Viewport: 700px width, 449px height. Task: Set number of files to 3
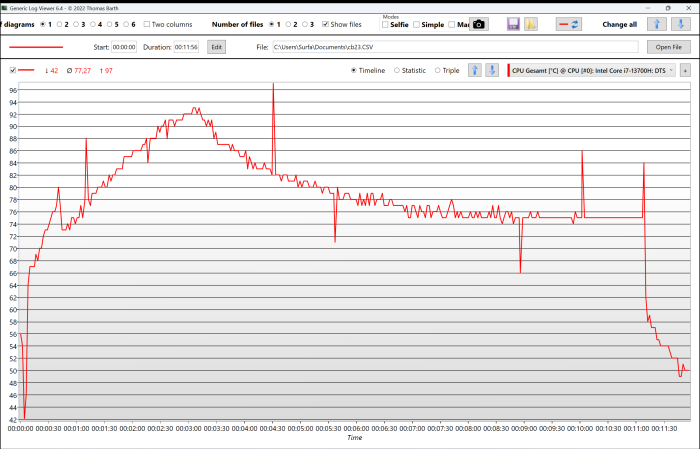click(305, 25)
